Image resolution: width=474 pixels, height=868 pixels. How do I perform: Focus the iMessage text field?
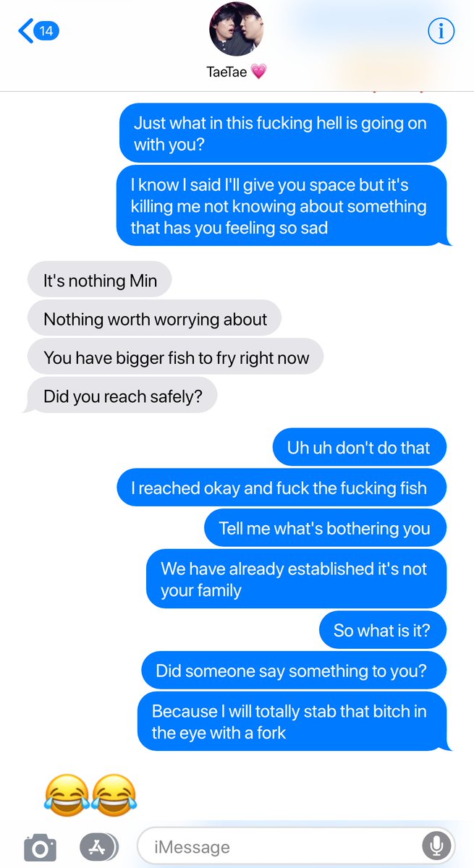[x=296, y=846]
